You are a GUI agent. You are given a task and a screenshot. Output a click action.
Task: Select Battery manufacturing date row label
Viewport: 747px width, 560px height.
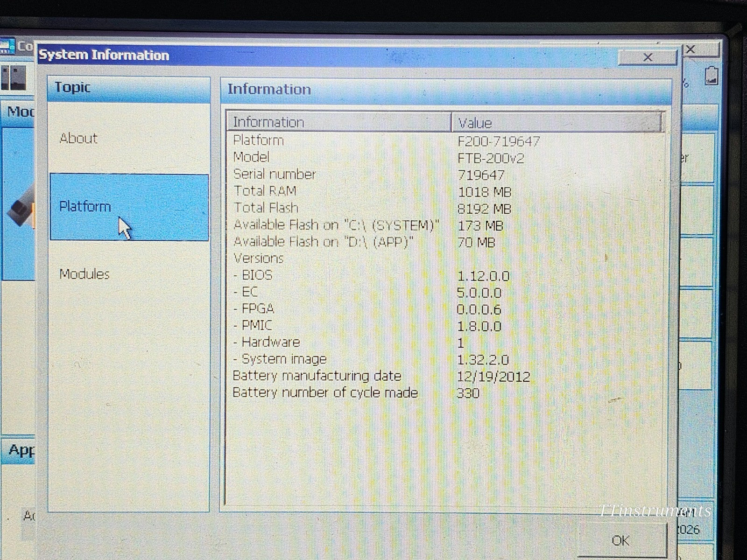tap(317, 376)
